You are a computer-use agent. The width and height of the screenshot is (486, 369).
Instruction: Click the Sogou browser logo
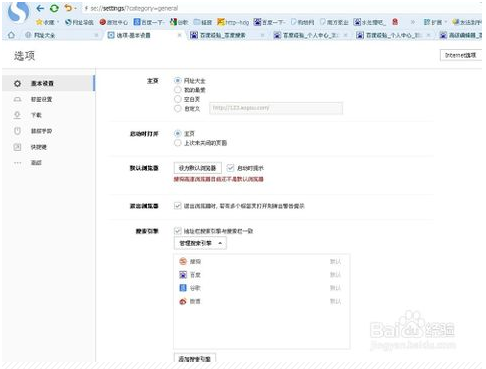[18, 13]
